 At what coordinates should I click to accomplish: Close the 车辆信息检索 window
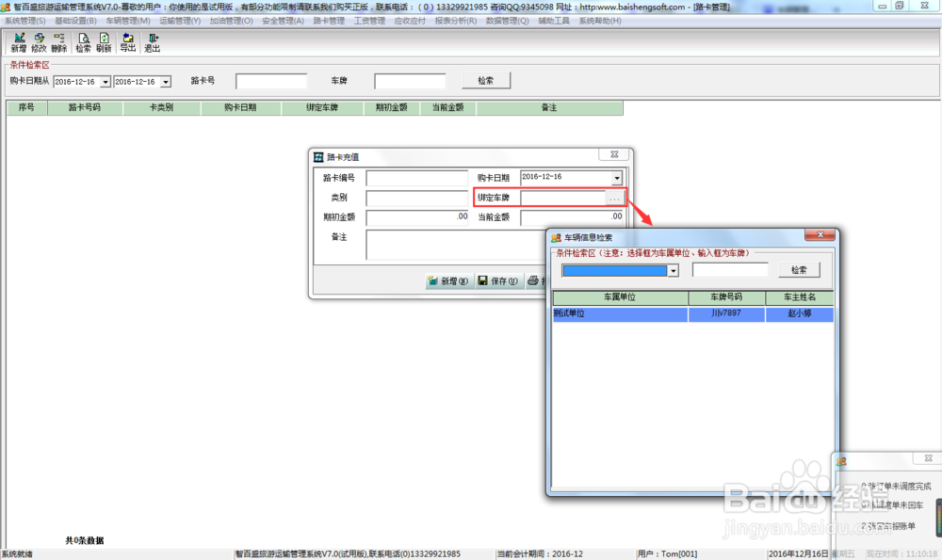pyautogui.click(x=820, y=235)
